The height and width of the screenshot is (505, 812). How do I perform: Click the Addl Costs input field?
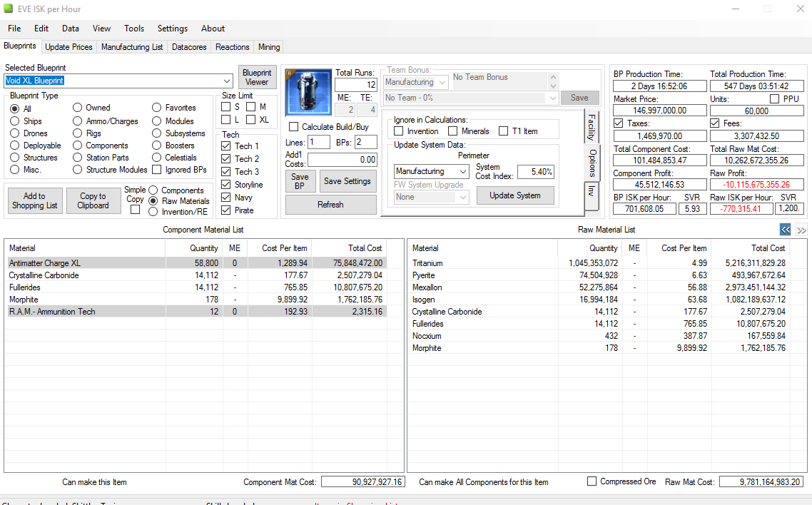coord(342,160)
